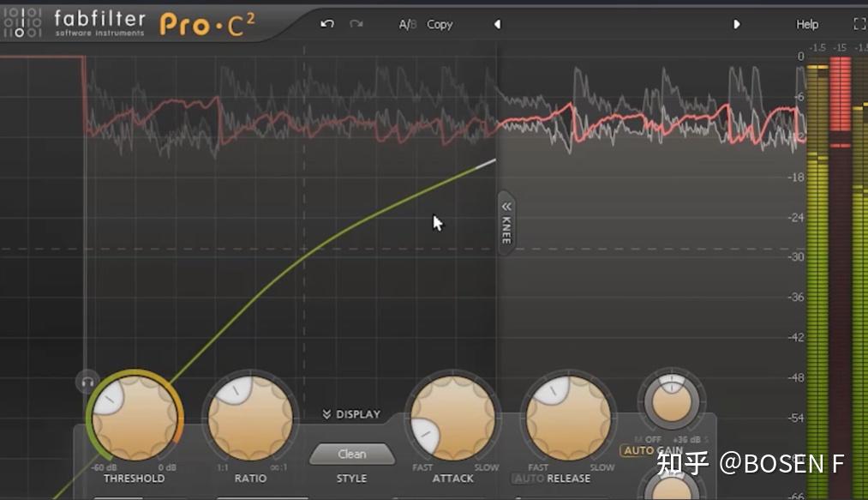This screenshot has width=868, height=500.
Task: Expand the DISPLAY options panel
Action: point(352,413)
